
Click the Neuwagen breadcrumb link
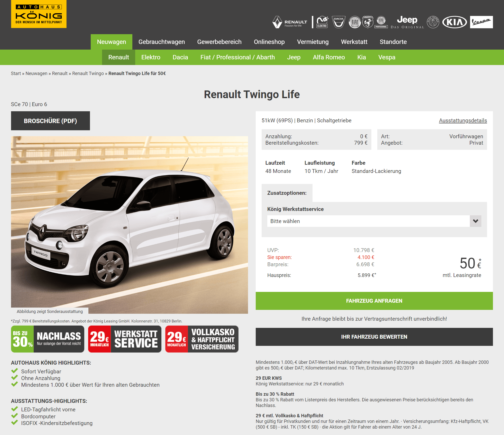[36, 73]
